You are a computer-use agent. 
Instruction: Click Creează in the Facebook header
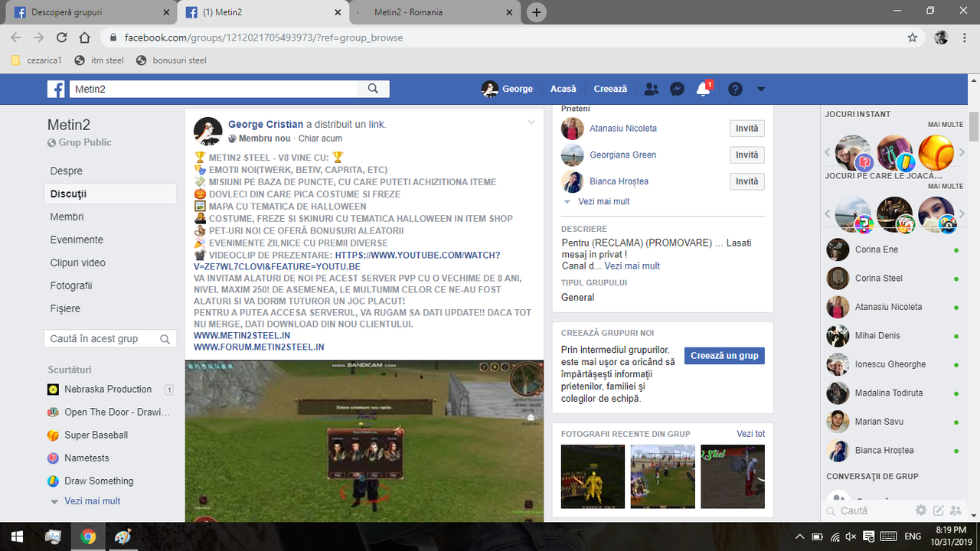pos(610,89)
